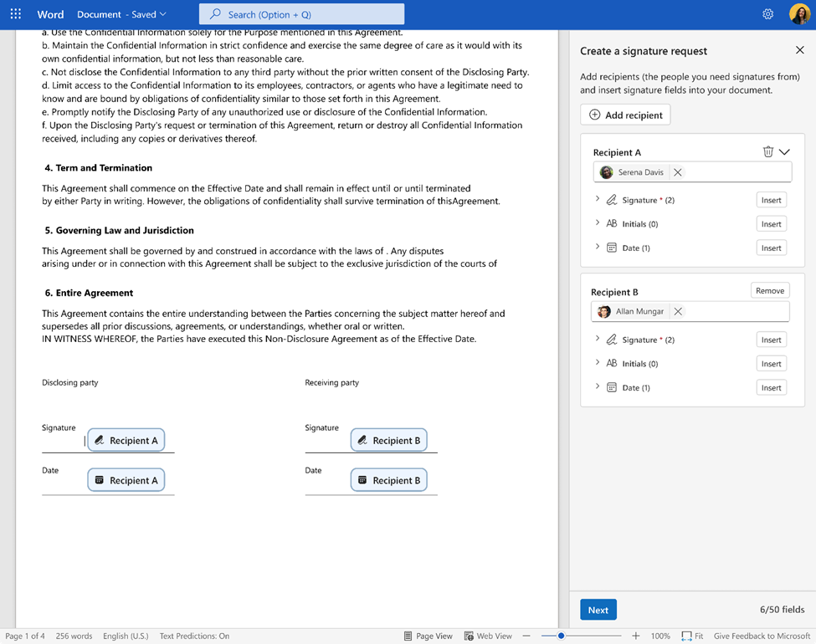This screenshot has height=644, width=816.
Task: Click the Recipient B Initials AB icon
Action: coord(612,363)
